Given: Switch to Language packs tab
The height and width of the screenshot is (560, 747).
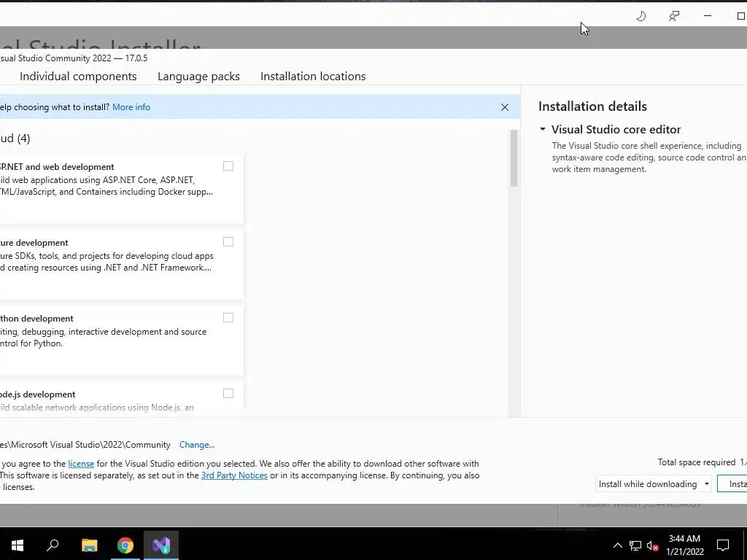Looking at the screenshot, I should tap(198, 76).
